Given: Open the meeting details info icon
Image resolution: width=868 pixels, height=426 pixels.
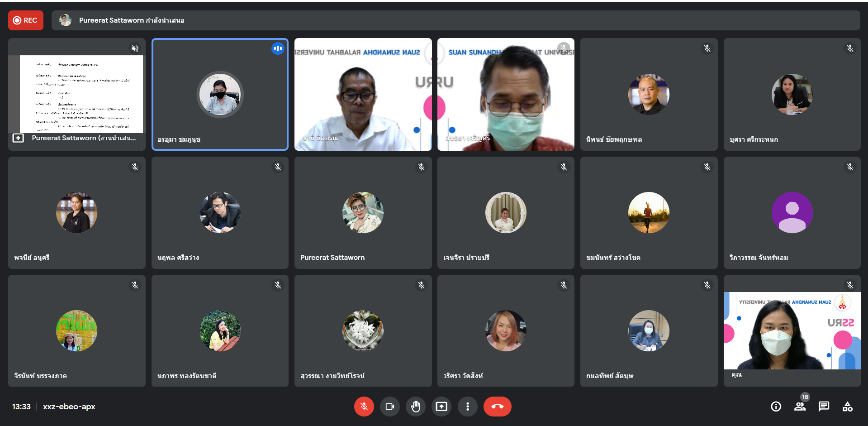Looking at the screenshot, I should [x=776, y=407].
